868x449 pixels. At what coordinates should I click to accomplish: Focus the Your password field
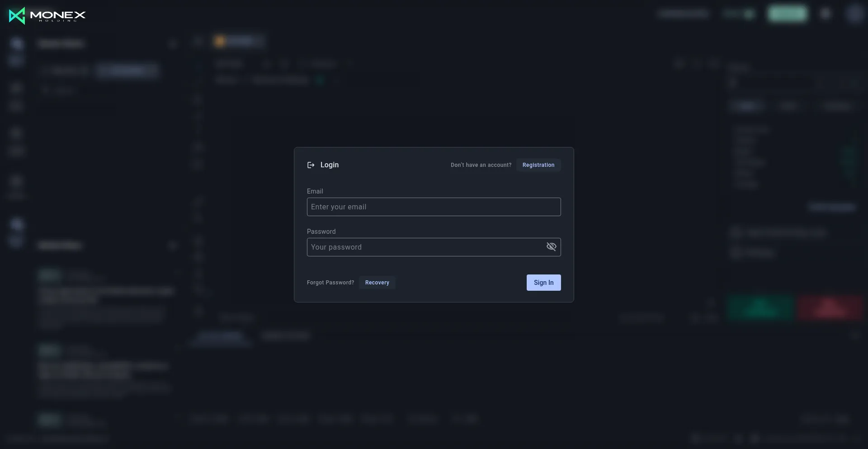coord(425,247)
